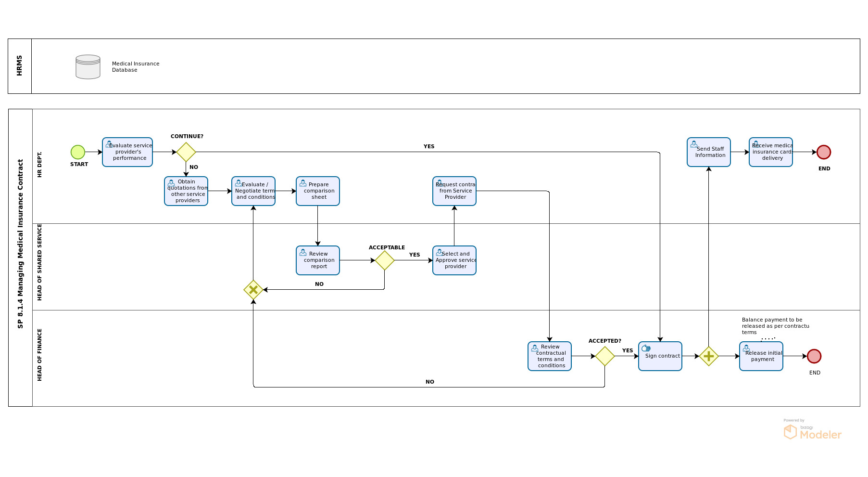Screen dimensions: 868x477
Task: Click the parallel plus gateway
Action: 709,356
